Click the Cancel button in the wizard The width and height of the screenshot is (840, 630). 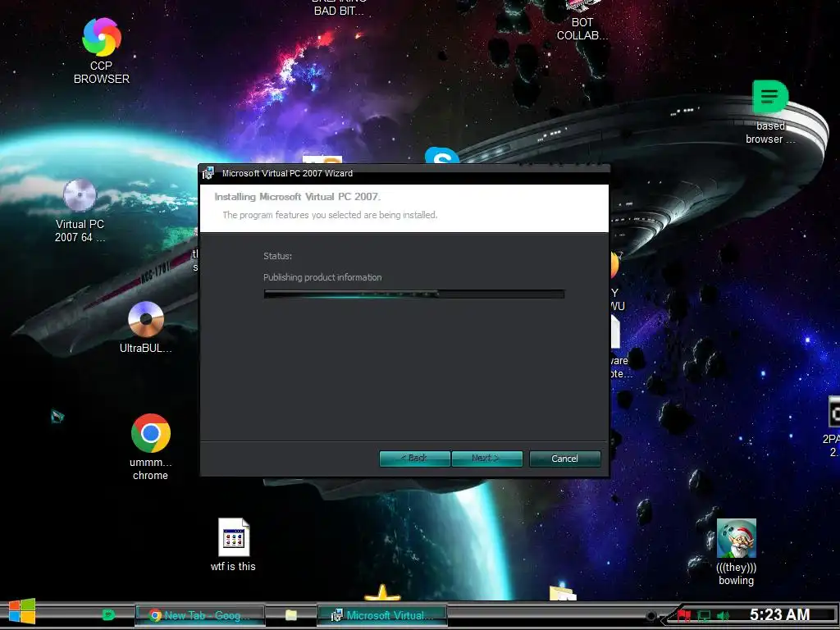[x=564, y=459]
